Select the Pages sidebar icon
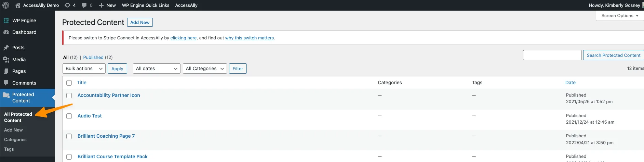This screenshot has width=644, height=162. point(6,71)
